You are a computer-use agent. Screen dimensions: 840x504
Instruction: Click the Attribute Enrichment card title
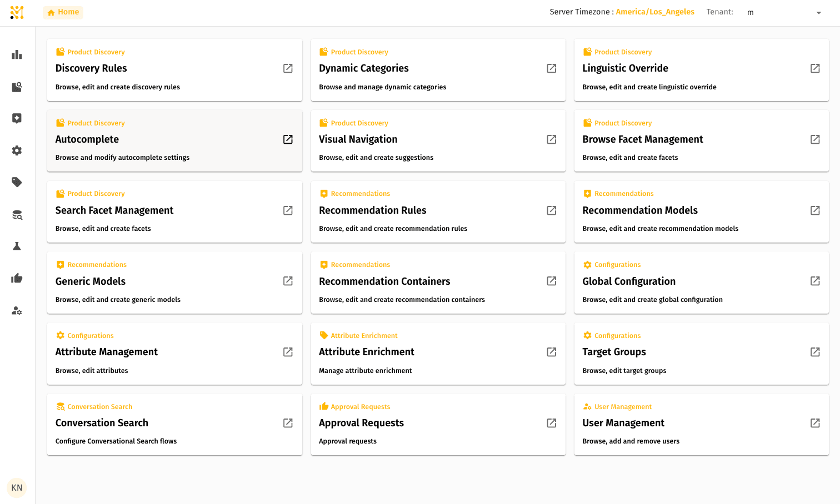pyautogui.click(x=367, y=352)
